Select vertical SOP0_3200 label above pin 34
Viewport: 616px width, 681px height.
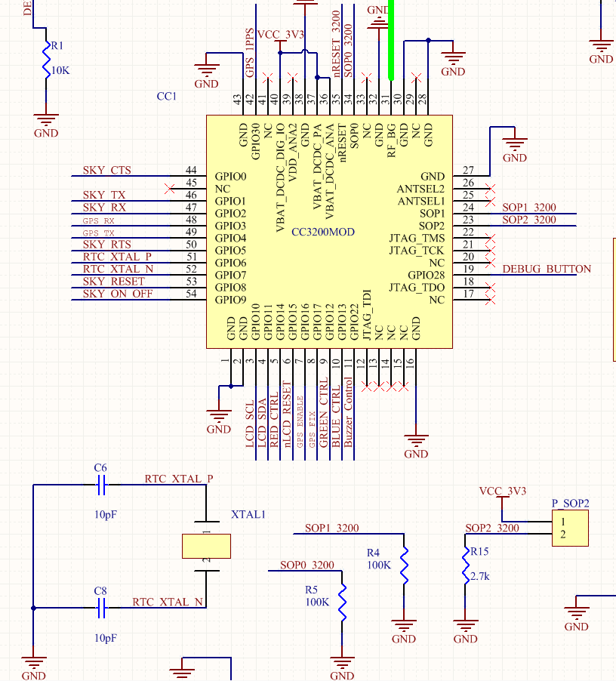348,51
